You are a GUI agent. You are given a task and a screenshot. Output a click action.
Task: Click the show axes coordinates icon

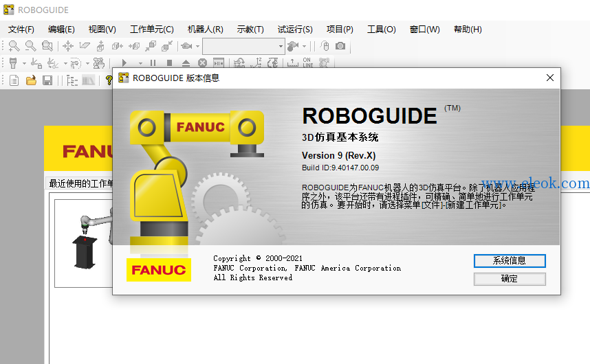[x=256, y=63]
